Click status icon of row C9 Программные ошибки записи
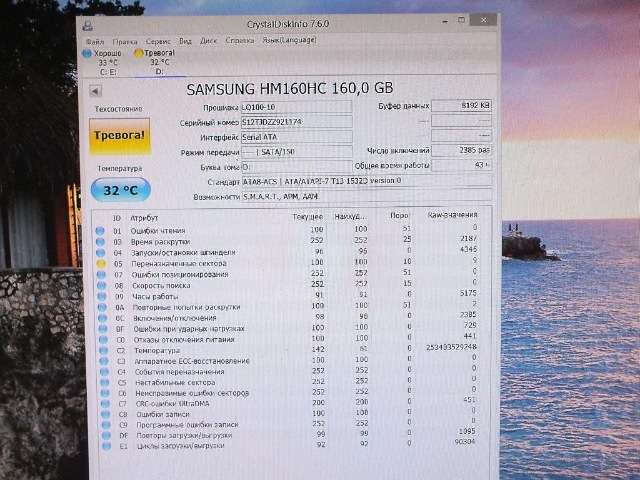640x480 pixels. click(106, 425)
